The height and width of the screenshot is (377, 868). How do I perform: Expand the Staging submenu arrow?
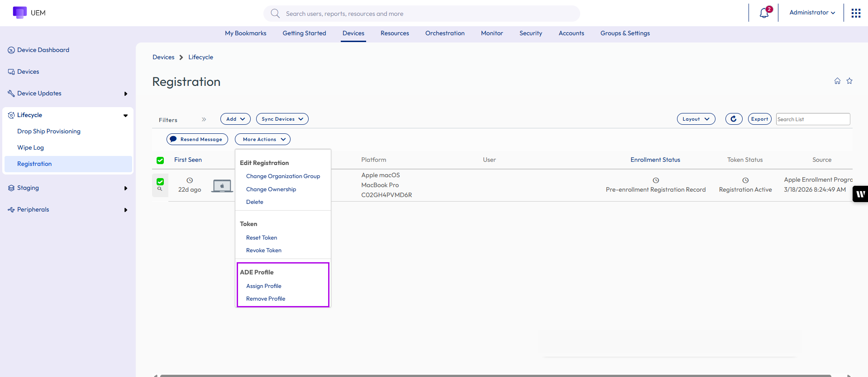[126, 188]
